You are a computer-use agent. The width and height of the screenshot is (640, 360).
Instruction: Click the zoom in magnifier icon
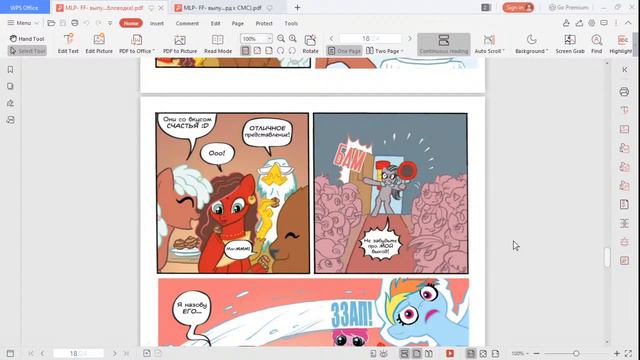pos(293,39)
